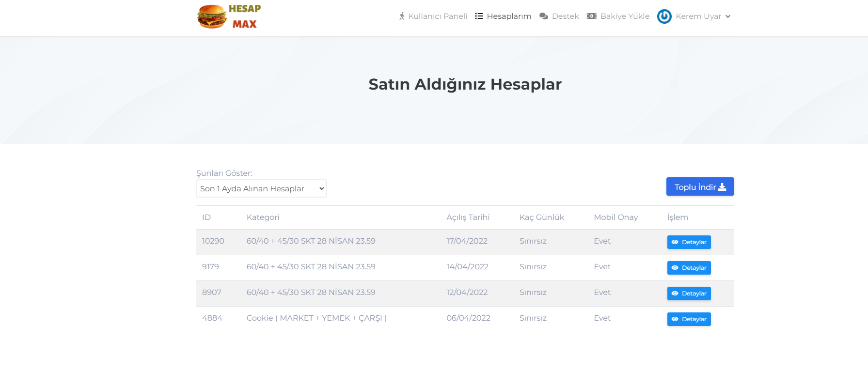Viewport: 868px width, 387px height.
Task: Click the Cookie ( MARKET + YEMEK + ÇARŞI ) category
Action: (316, 318)
